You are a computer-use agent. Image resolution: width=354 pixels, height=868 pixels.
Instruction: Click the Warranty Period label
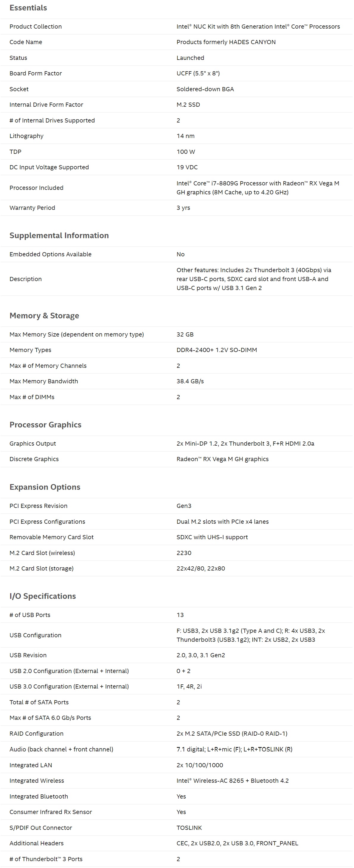[32, 208]
